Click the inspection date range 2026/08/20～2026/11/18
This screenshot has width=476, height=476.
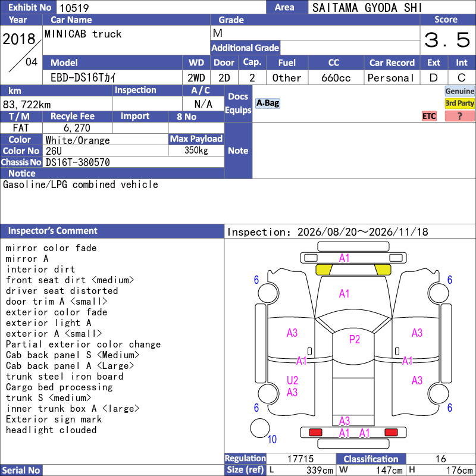click(363, 232)
